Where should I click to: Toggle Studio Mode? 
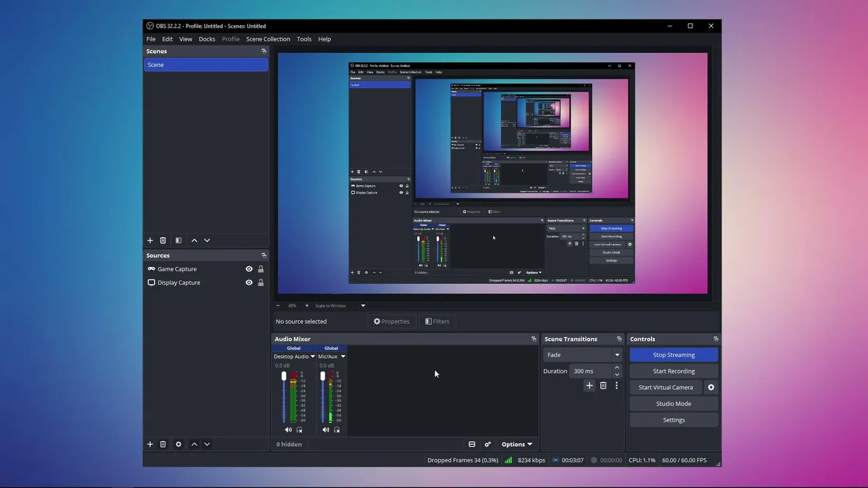pyautogui.click(x=673, y=404)
